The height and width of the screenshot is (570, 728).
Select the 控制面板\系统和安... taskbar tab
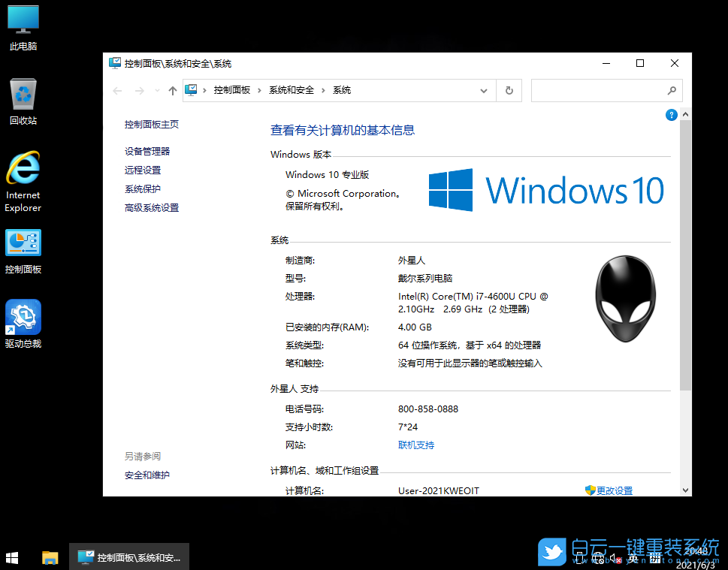tap(128, 556)
